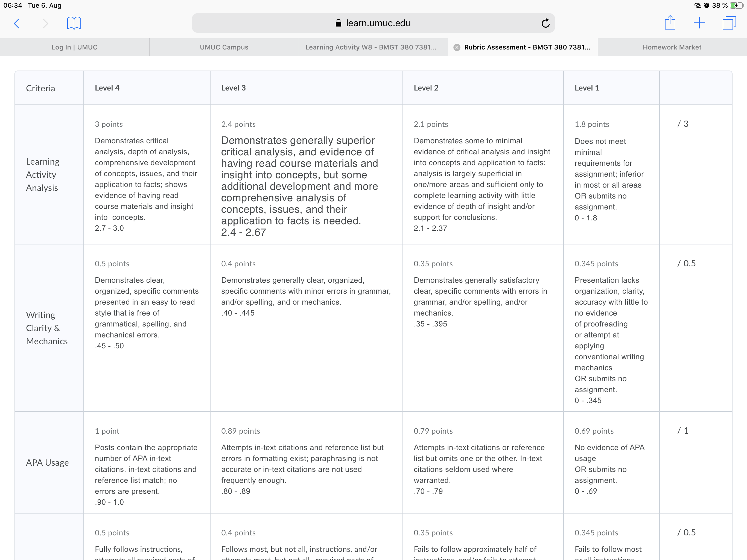Select Level 4 cell for Learning Activity Analysis

[147, 175]
